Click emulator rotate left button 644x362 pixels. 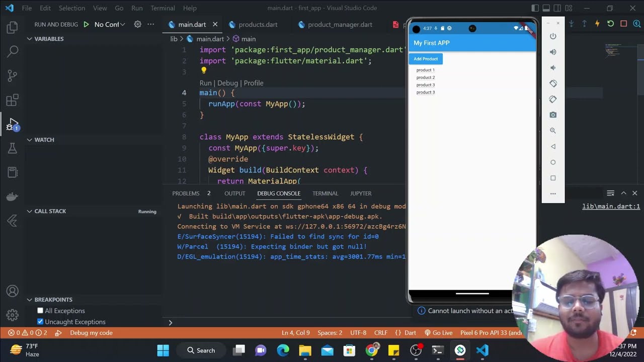[553, 83]
